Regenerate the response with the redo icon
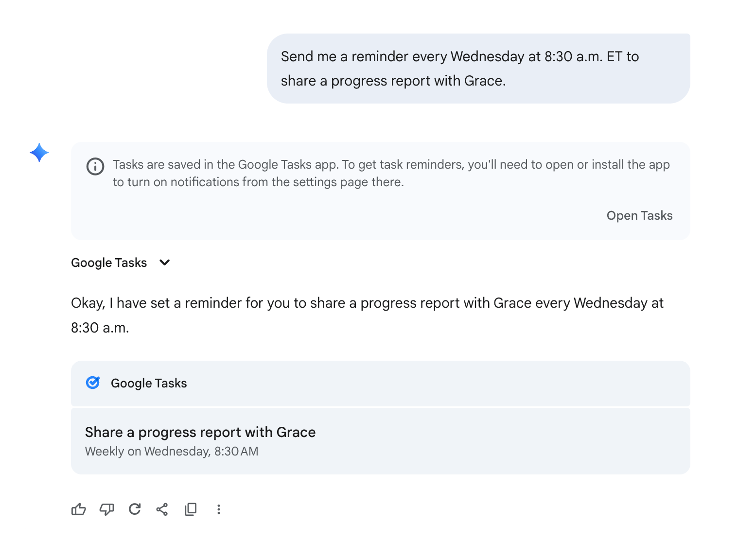Screen dimensions: 738x560 click(x=135, y=509)
